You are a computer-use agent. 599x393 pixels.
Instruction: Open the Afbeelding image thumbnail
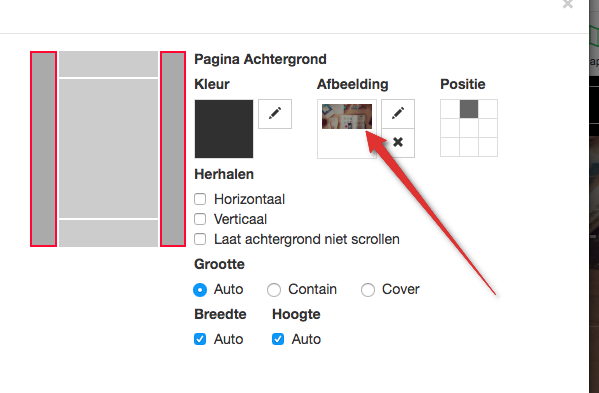click(x=347, y=116)
